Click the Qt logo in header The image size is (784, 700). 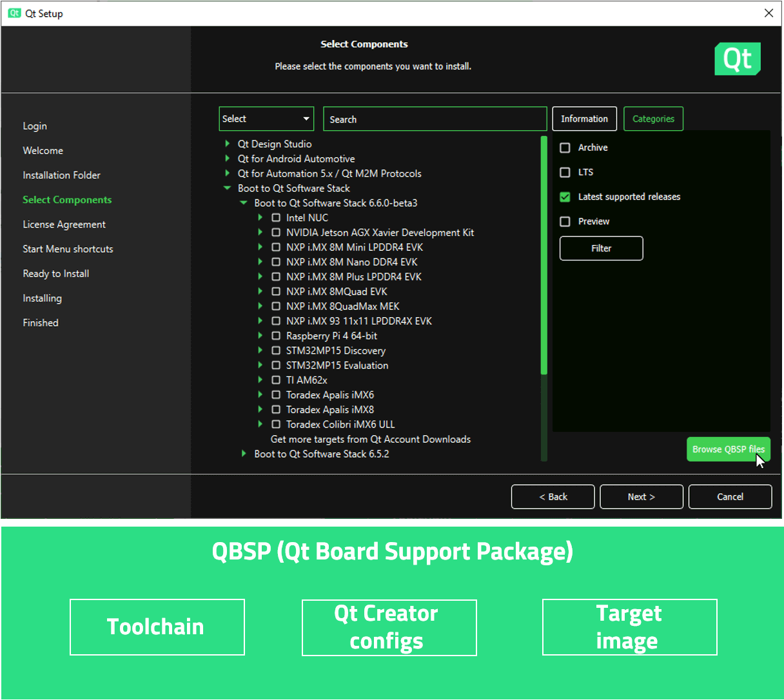coord(737,59)
